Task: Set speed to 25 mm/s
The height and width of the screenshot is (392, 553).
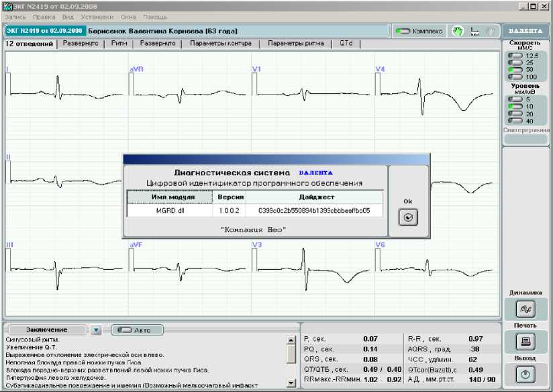Action: click(x=515, y=62)
